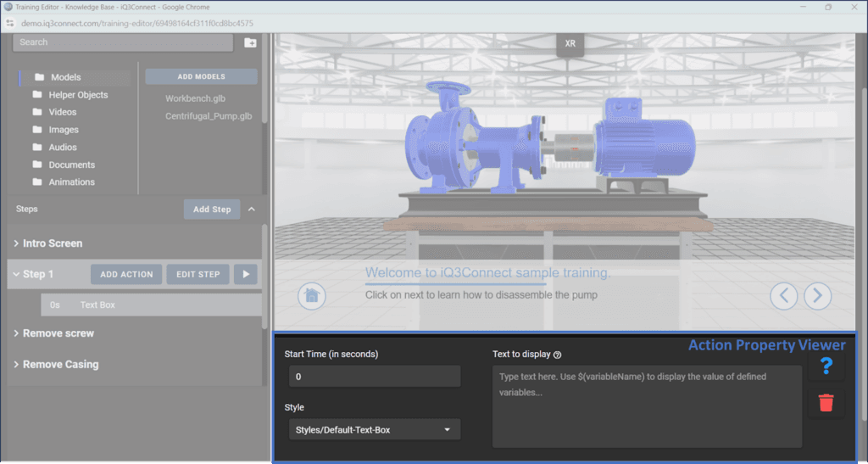Click the Start Time input field

[x=373, y=376]
